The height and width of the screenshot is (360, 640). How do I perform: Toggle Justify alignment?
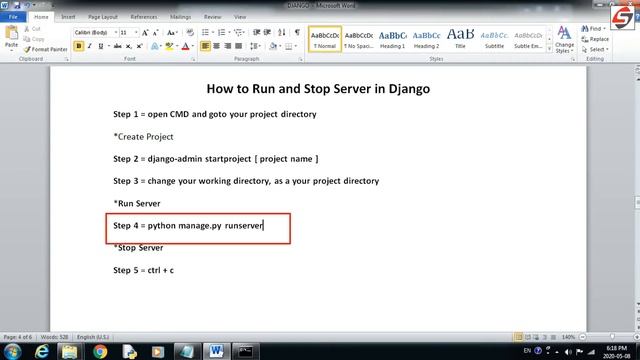238,46
